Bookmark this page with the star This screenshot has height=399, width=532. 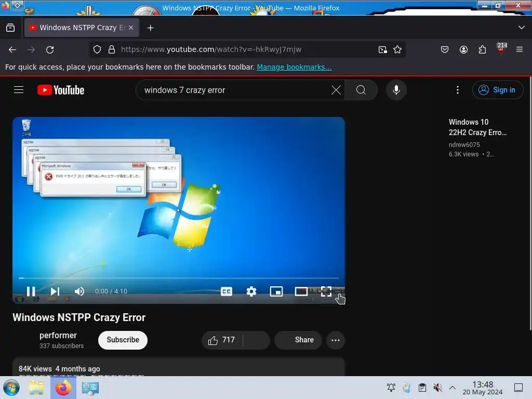(397, 50)
